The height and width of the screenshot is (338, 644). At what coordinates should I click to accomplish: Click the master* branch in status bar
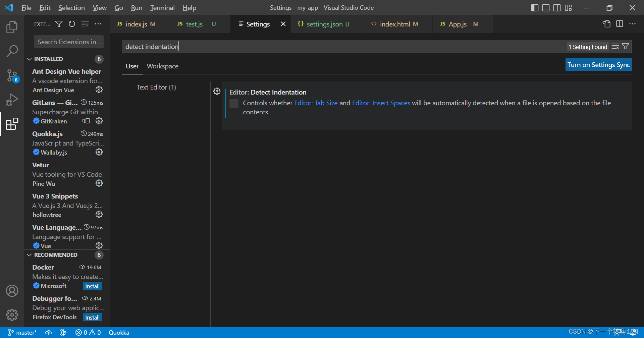(x=22, y=332)
